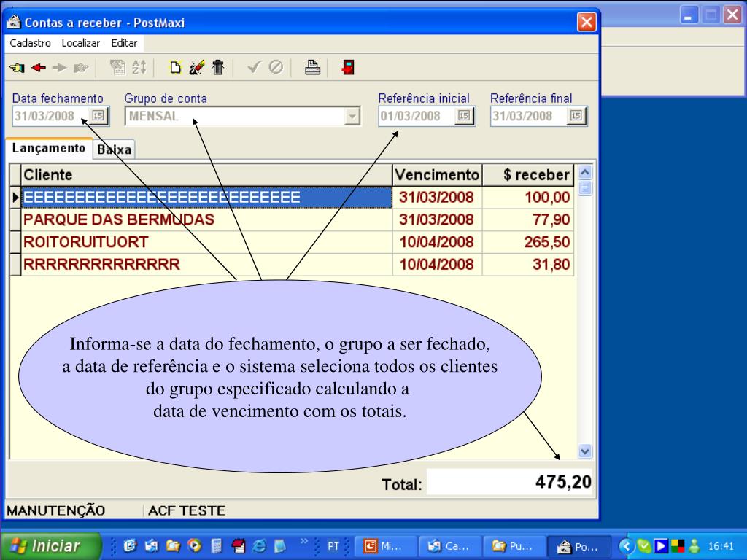Screen dimensions: 747x560
Task: Click the confirm checkmark icon
Action: (x=255, y=67)
